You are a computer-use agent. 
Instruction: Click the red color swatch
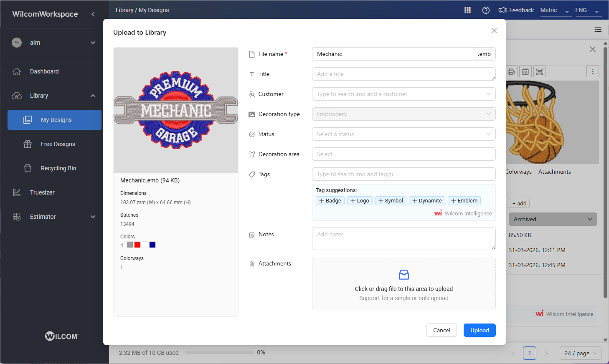pyautogui.click(x=137, y=245)
